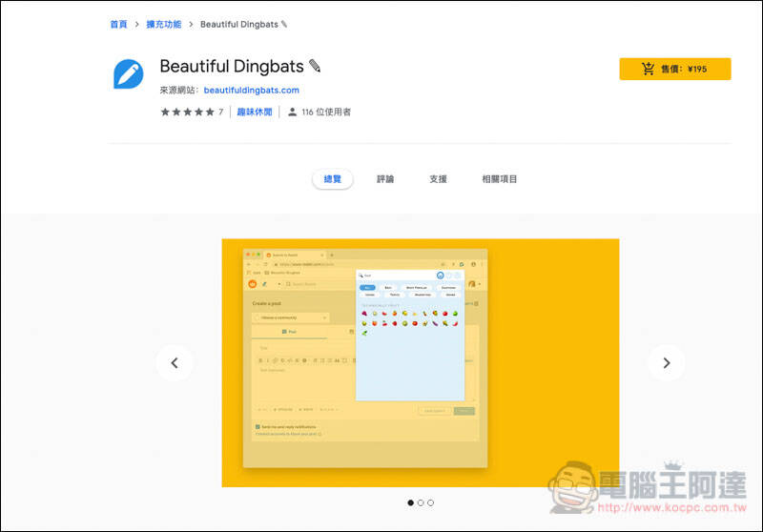Select the 總覽 tab

332,179
